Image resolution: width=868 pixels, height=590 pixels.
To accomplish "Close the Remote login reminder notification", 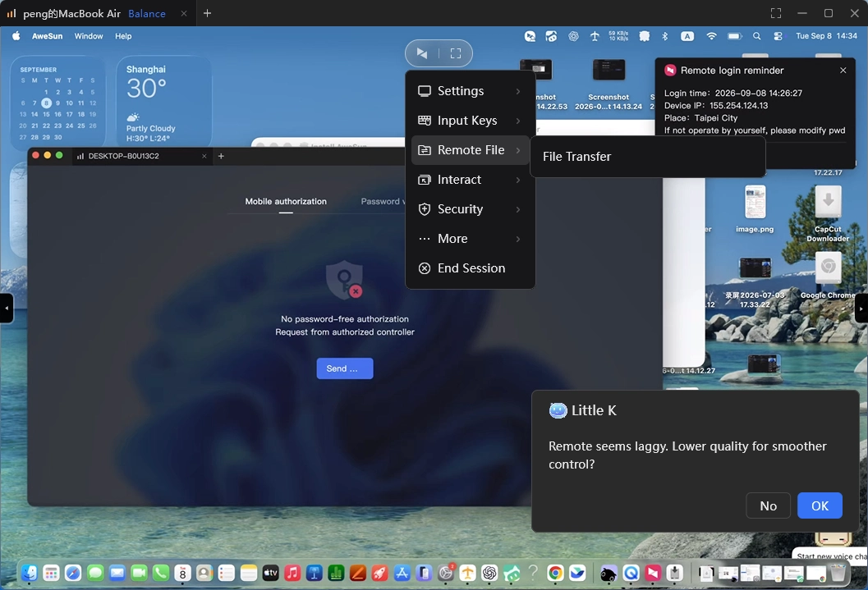I will pyautogui.click(x=843, y=71).
